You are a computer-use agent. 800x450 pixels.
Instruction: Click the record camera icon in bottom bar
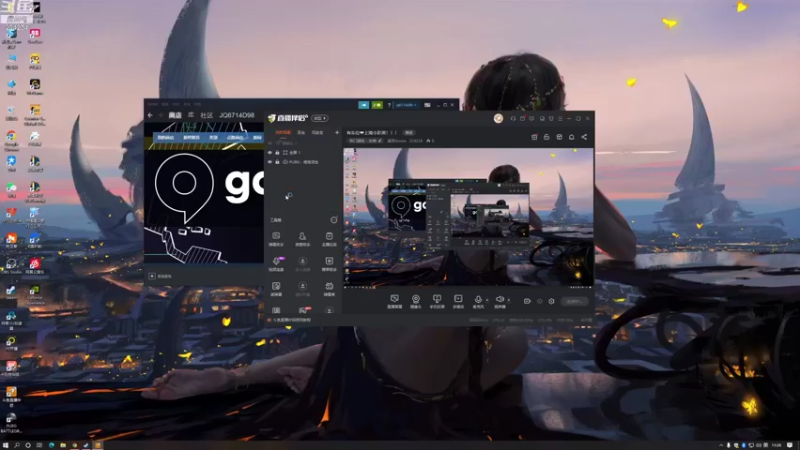click(527, 302)
